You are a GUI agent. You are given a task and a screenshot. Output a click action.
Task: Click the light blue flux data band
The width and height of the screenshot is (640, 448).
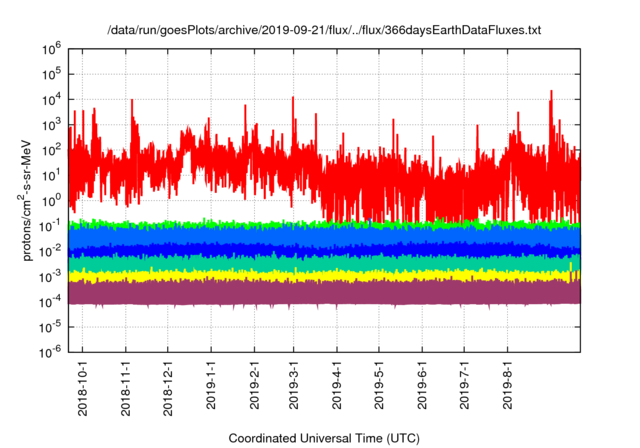pyautogui.click(x=324, y=236)
